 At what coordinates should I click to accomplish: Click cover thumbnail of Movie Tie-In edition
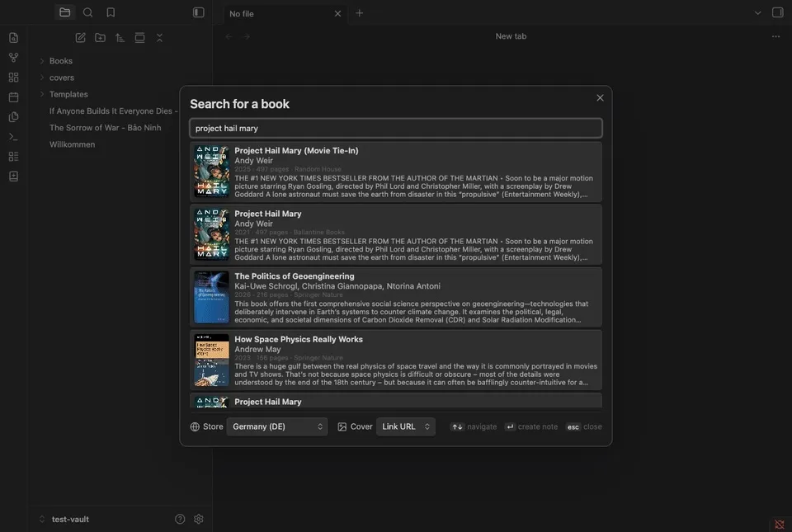(x=211, y=172)
